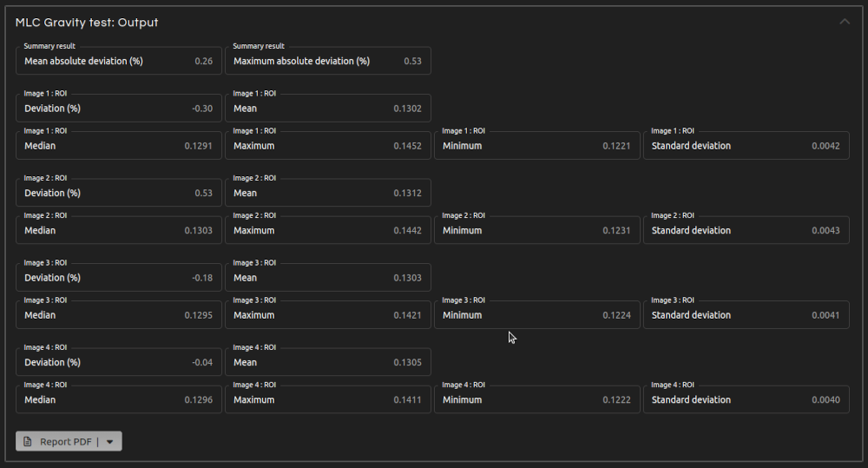Click the Image 3 Maximum value 0.1421
868x468 pixels.
tap(407, 315)
